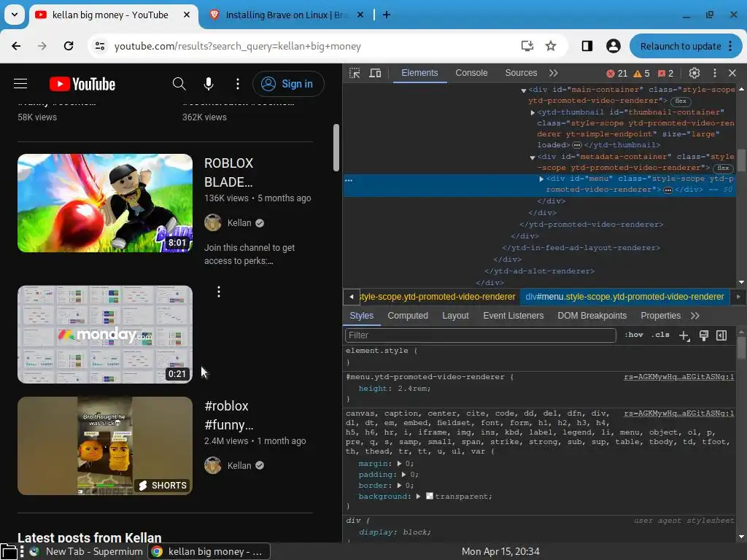Click Relaunch to update button
The image size is (747, 560).
click(x=686, y=46)
